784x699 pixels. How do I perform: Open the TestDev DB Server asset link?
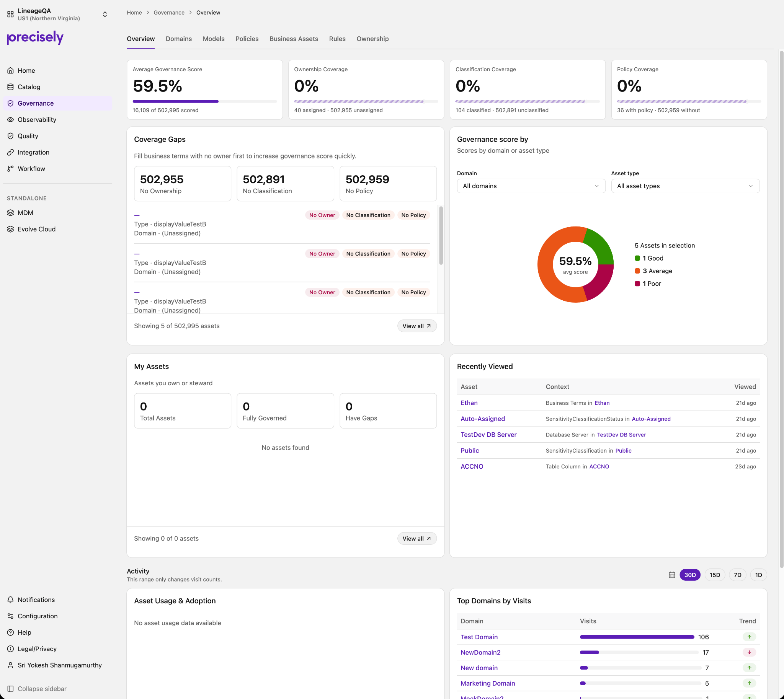pyautogui.click(x=488, y=435)
